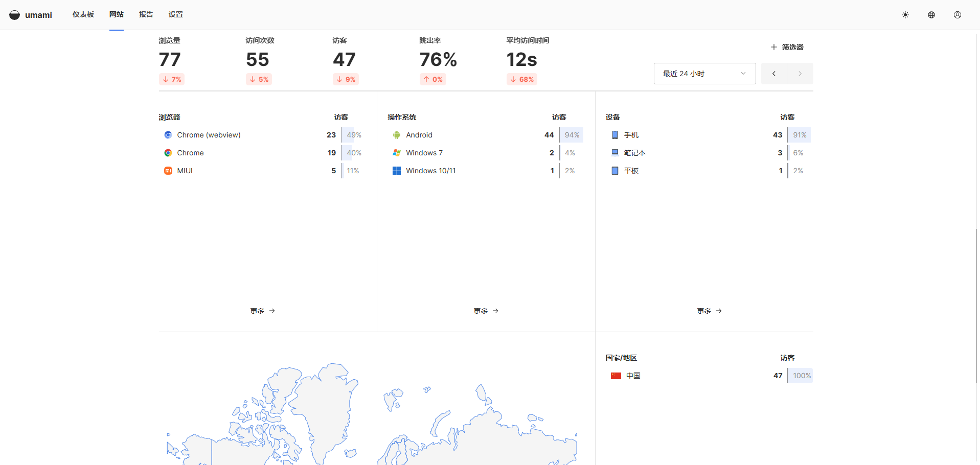Open the 报告 menu item
The height and width of the screenshot is (465, 980).
pyautogui.click(x=146, y=14)
